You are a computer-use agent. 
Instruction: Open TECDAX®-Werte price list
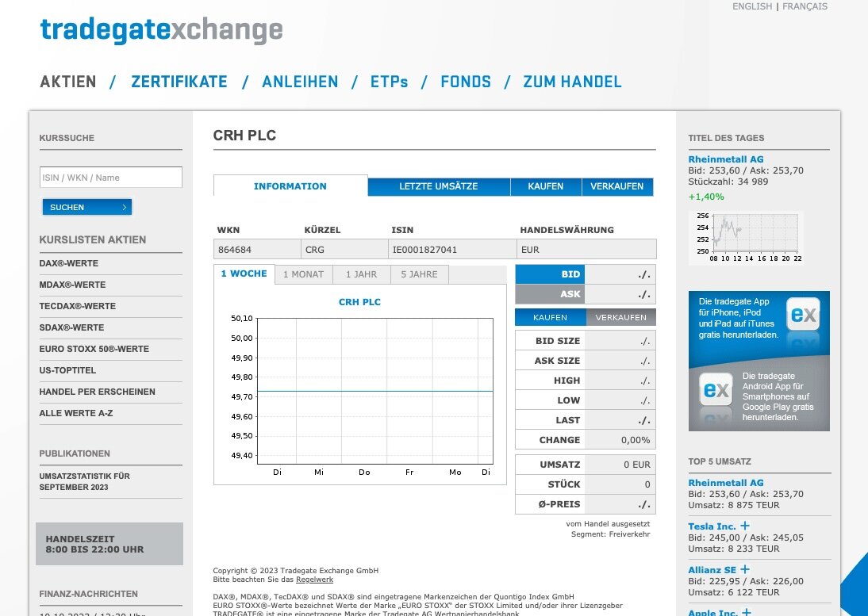[x=78, y=306]
